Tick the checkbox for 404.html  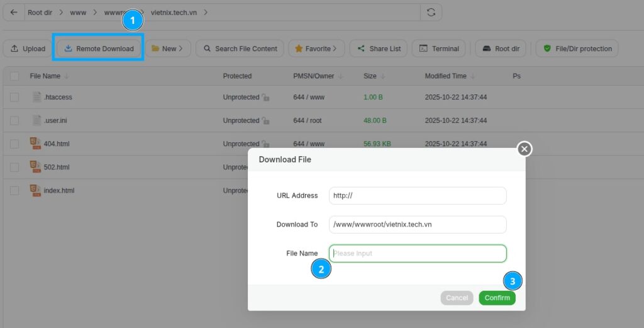tap(14, 144)
